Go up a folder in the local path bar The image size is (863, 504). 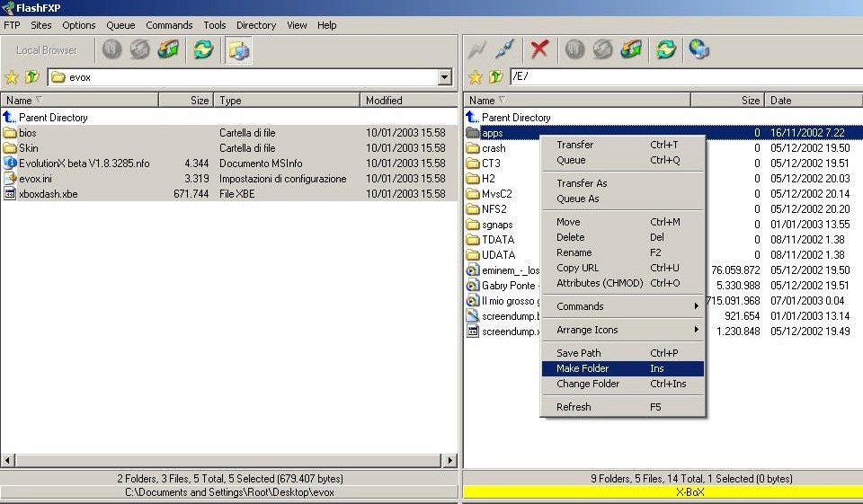pos(31,77)
